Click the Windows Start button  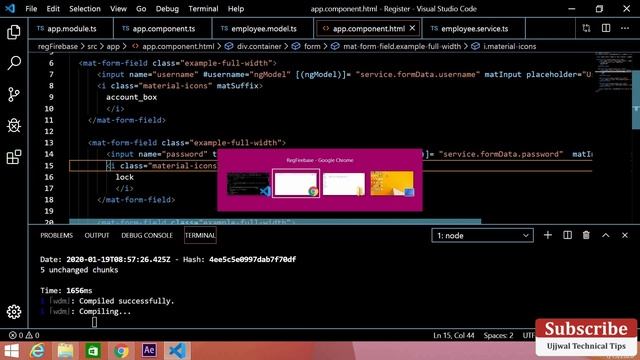[x=11, y=351]
